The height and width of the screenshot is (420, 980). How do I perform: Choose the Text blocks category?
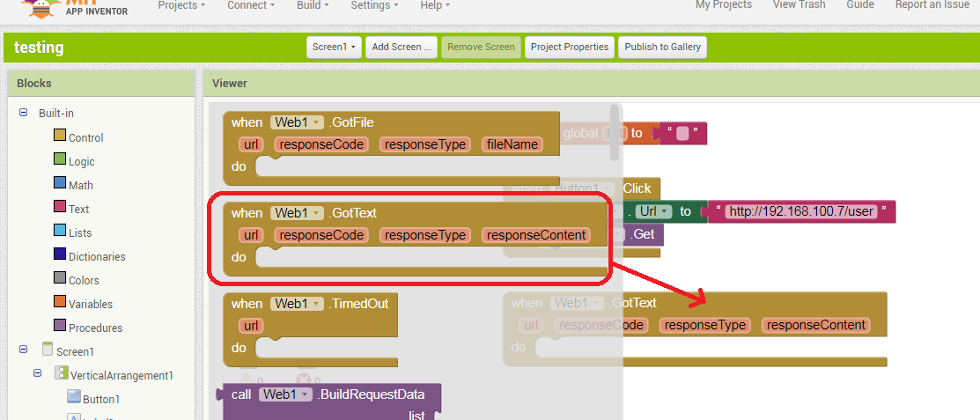point(78,209)
